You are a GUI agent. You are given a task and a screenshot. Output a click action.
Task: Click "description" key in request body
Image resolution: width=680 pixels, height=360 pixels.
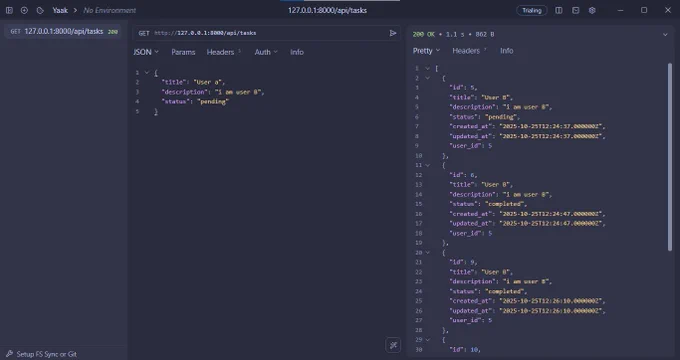click(184, 92)
